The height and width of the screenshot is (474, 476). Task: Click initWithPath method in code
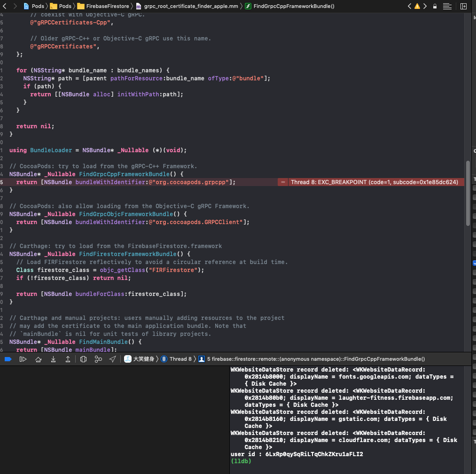pos(138,94)
